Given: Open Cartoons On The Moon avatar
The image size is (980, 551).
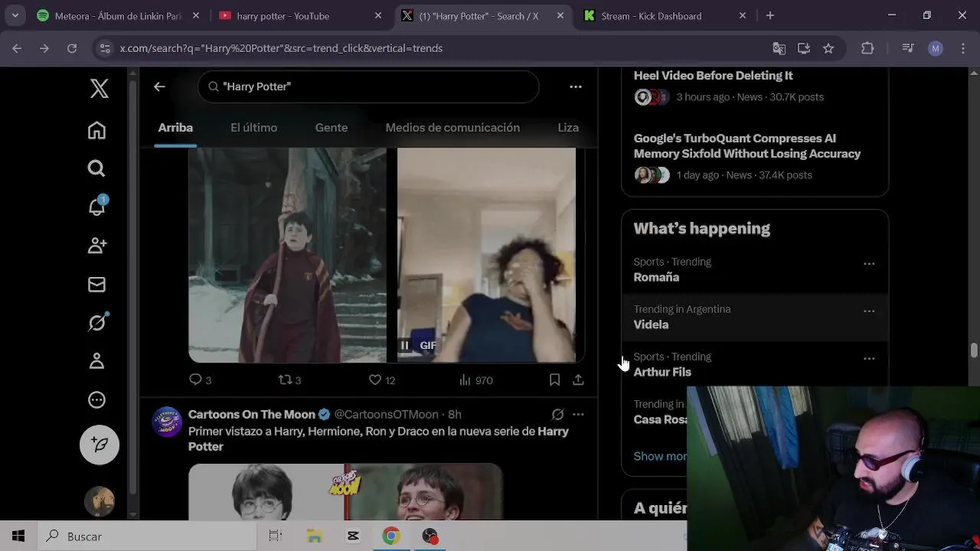Looking at the screenshot, I should pos(167,422).
